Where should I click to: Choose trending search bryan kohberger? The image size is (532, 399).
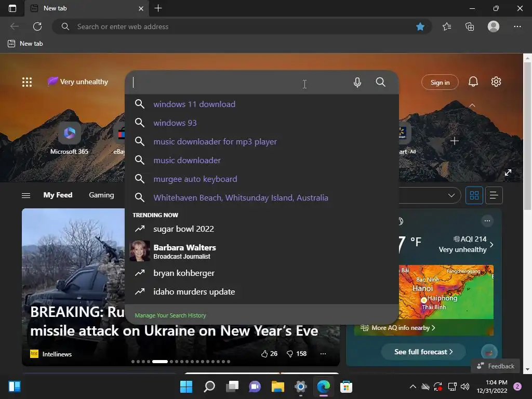(x=262, y=273)
